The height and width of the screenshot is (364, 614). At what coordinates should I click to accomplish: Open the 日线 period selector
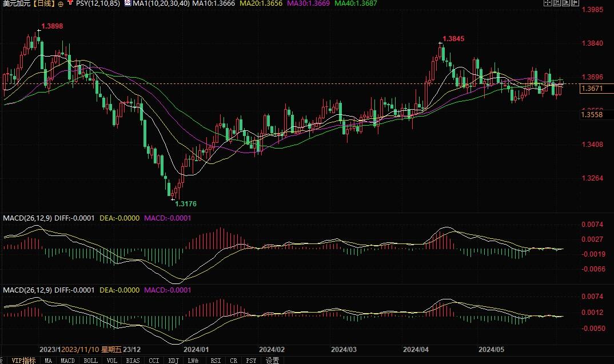(43, 3)
